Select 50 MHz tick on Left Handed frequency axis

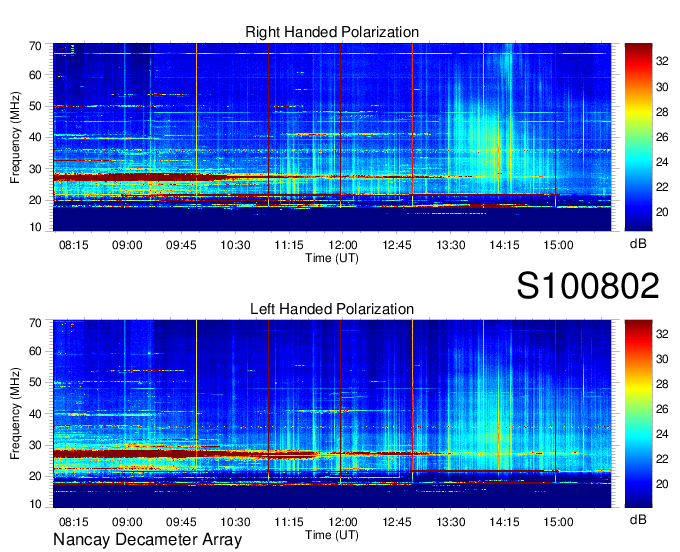pos(35,382)
